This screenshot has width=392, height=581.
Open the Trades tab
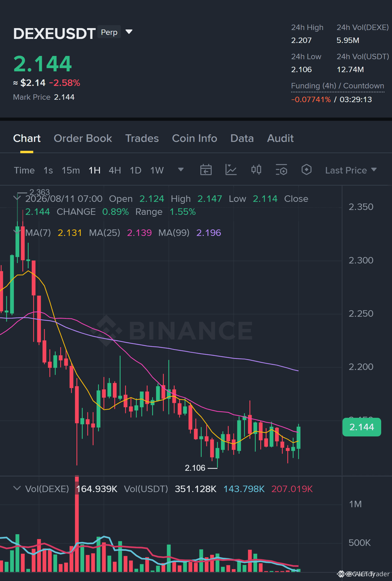coord(142,138)
